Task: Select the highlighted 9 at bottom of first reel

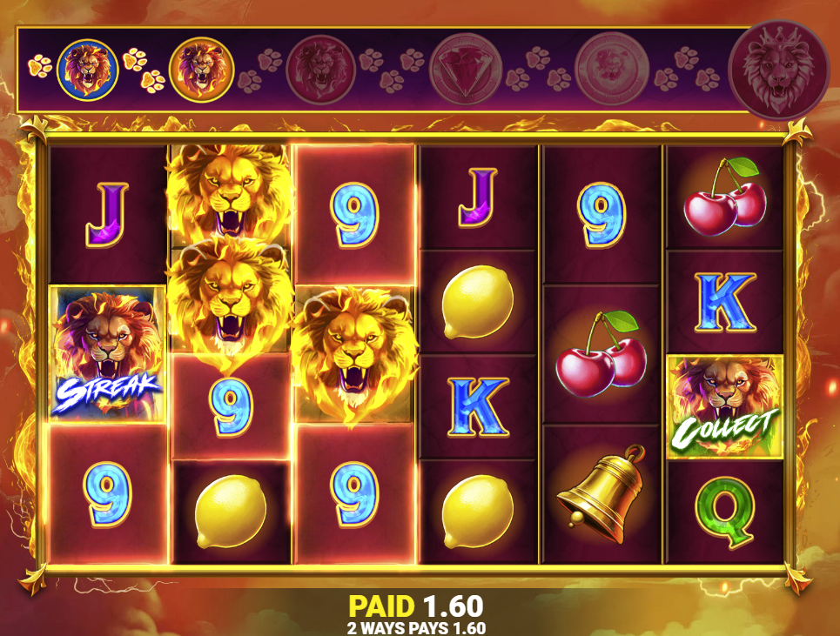Action: (x=107, y=493)
